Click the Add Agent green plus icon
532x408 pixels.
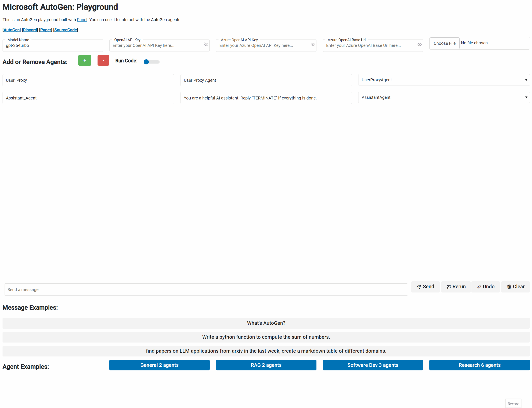(84, 61)
